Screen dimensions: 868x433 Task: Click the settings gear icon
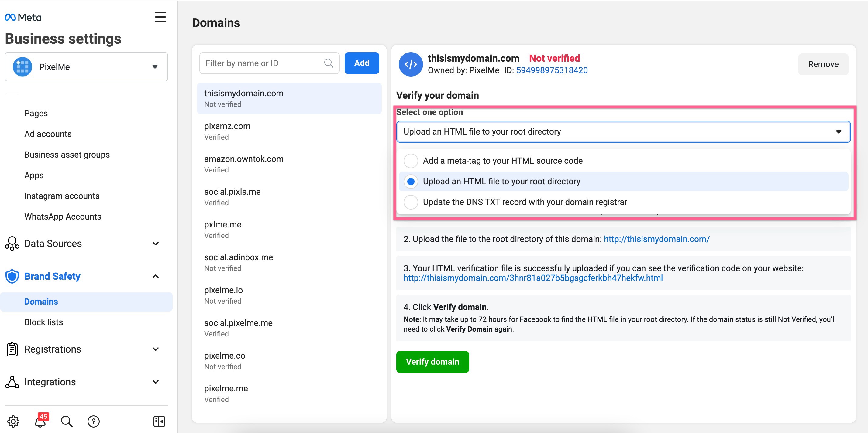pyautogui.click(x=13, y=421)
